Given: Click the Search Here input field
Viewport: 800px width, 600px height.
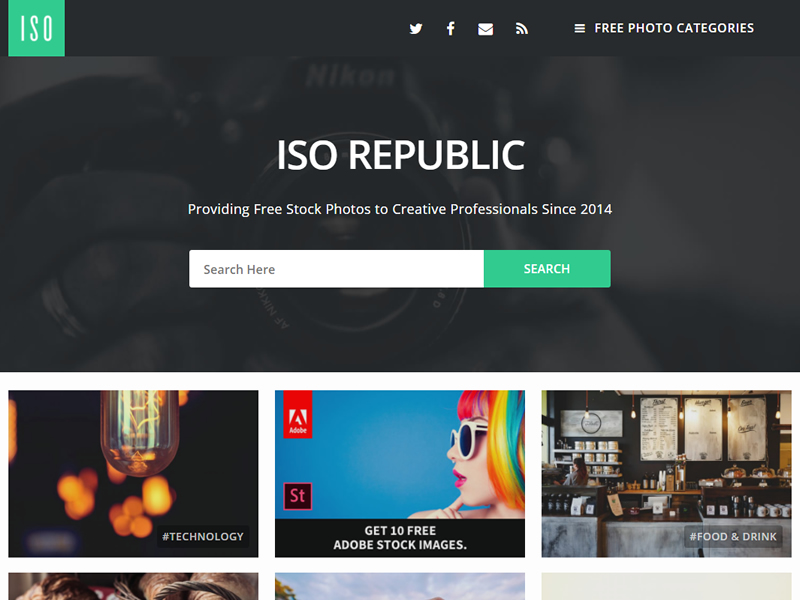Looking at the screenshot, I should (336, 269).
